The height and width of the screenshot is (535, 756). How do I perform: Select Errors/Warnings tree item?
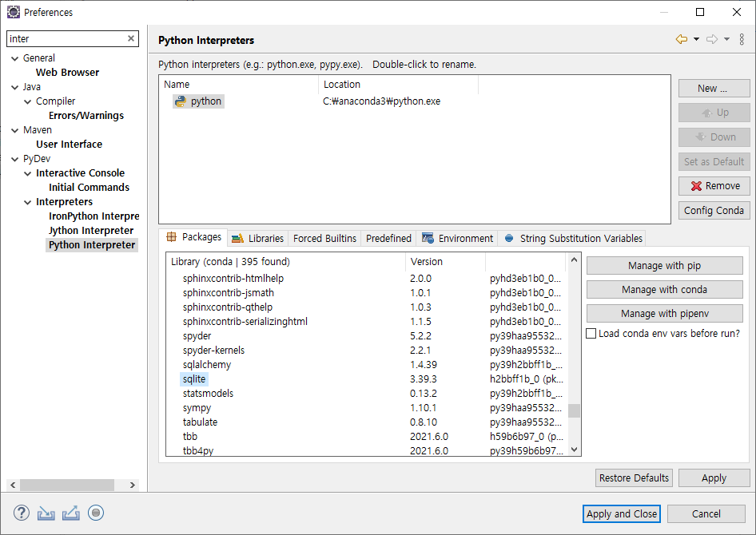point(86,116)
